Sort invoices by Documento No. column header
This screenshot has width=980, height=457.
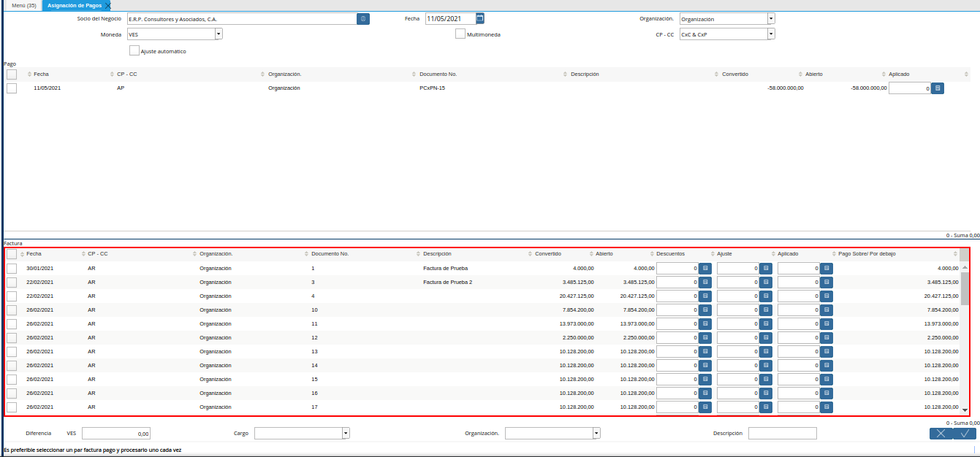point(330,254)
